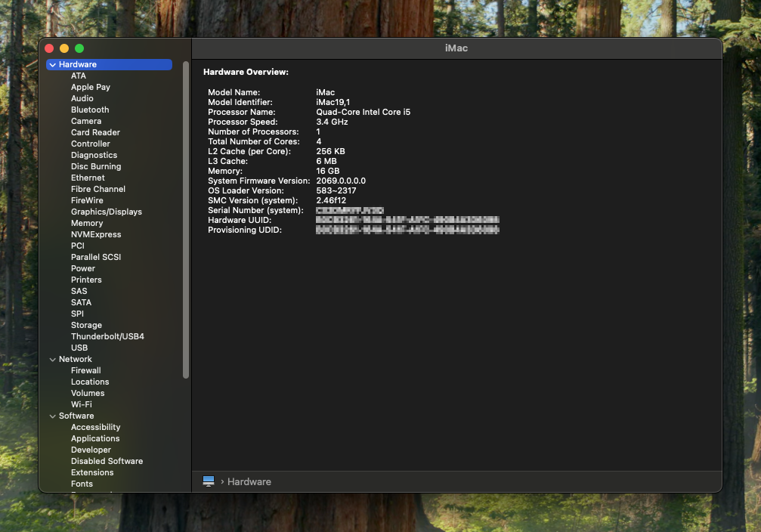
Task: Open the PCI entry
Action: pyautogui.click(x=77, y=246)
